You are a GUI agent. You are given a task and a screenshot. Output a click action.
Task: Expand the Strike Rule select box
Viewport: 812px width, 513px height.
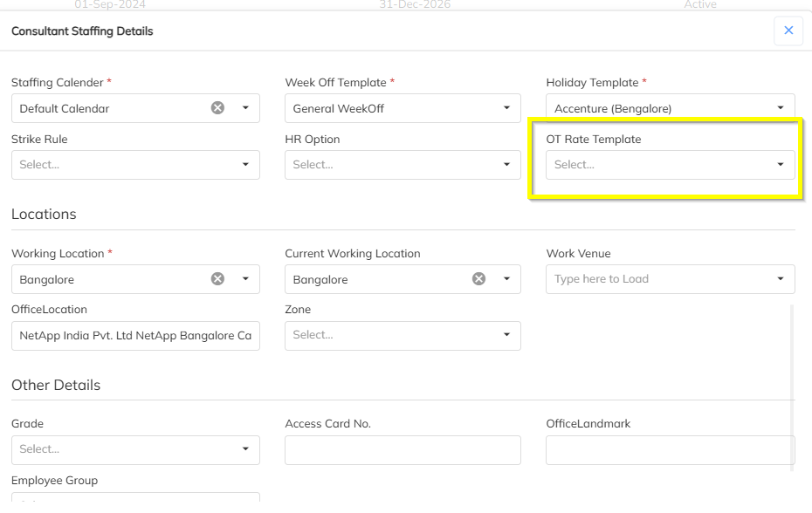point(135,165)
